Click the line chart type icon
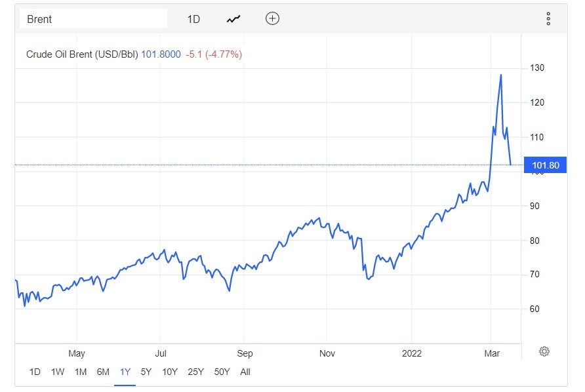The width and height of the screenshot is (585, 392). pos(233,19)
